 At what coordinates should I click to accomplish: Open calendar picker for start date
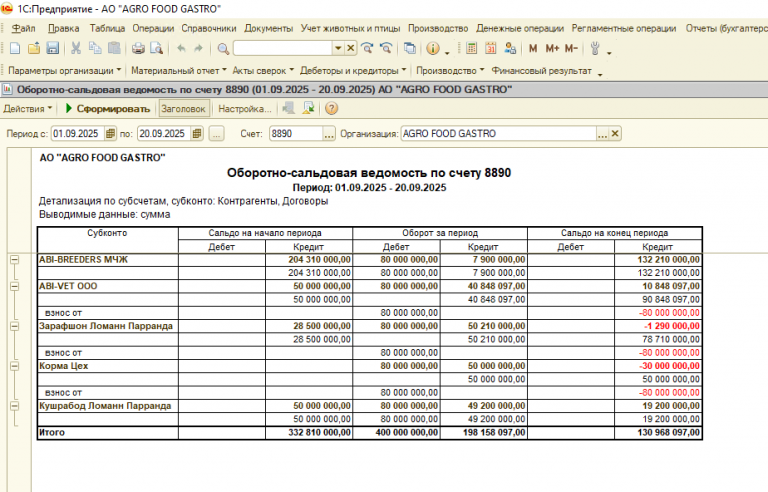110,133
